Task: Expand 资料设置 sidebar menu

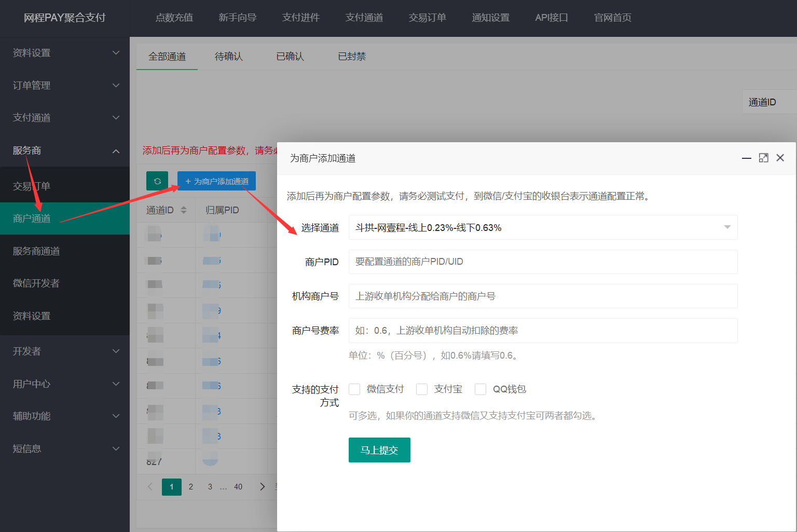Action: [x=64, y=53]
